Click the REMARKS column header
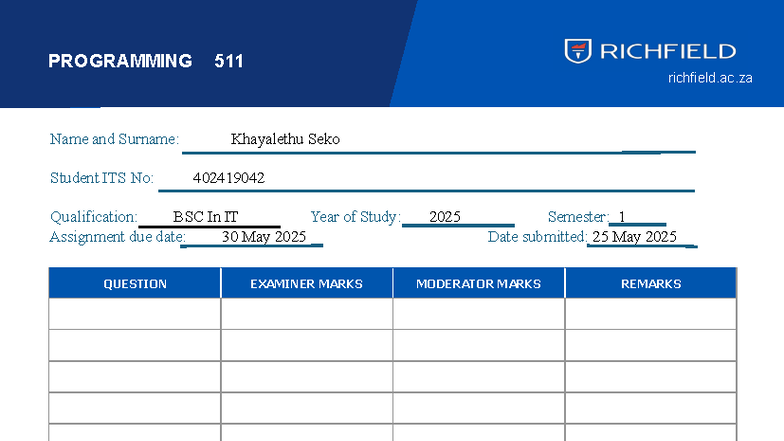Image resolution: width=784 pixels, height=441 pixels. [651, 284]
